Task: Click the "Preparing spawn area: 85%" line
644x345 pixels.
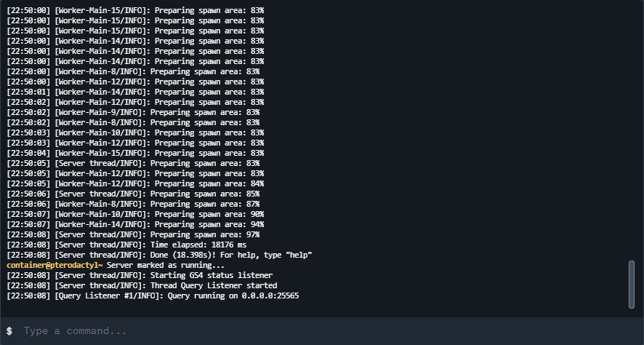Action: point(133,194)
